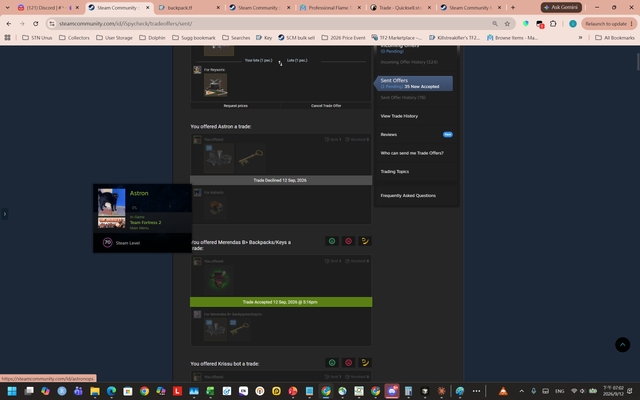Image resolution: width=640 pixels, height=400 pixels.
Task: Open All Bookmarks folder
Action: (615, 38)
